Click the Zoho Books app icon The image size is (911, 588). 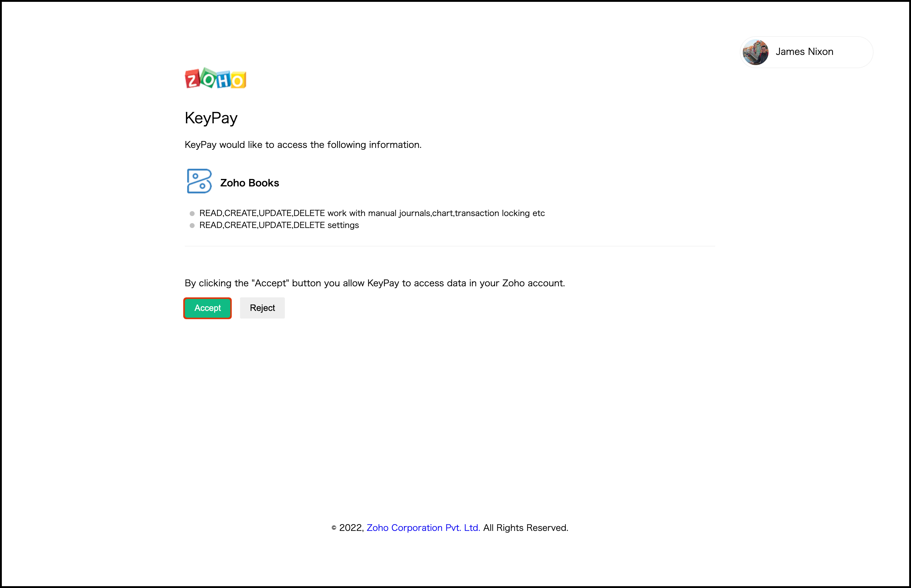[199, 181]
